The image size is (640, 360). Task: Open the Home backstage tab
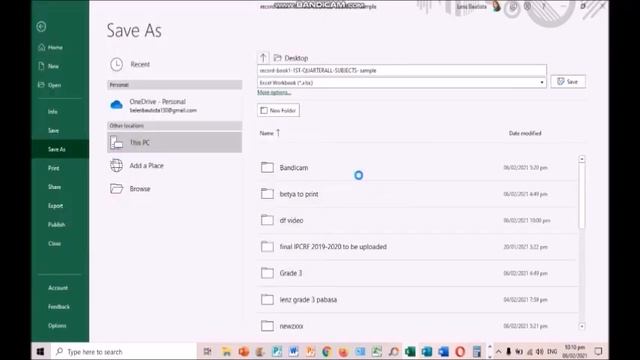(60, 47)
